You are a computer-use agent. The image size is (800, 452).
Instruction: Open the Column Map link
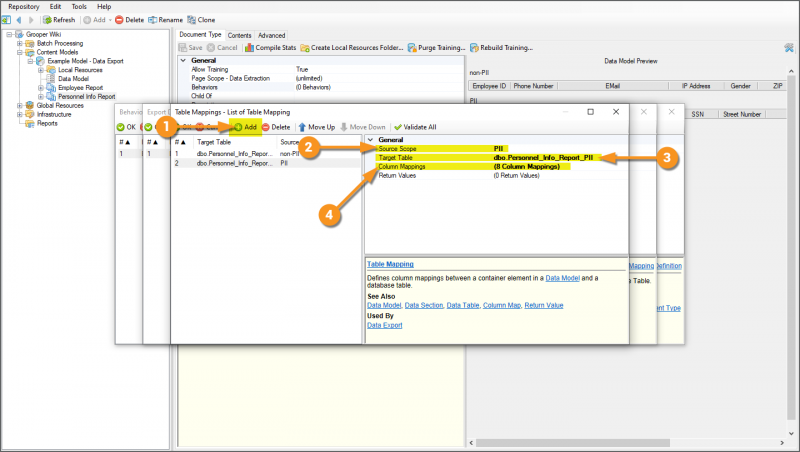(502, 306)
